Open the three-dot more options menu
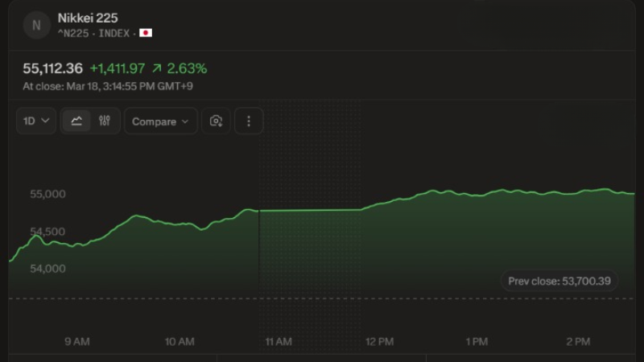644x362 pixels. (249, 121)
